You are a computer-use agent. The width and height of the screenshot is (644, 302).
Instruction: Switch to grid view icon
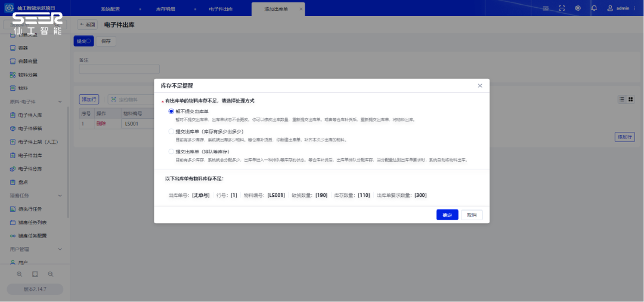click(x=630, y=99)
